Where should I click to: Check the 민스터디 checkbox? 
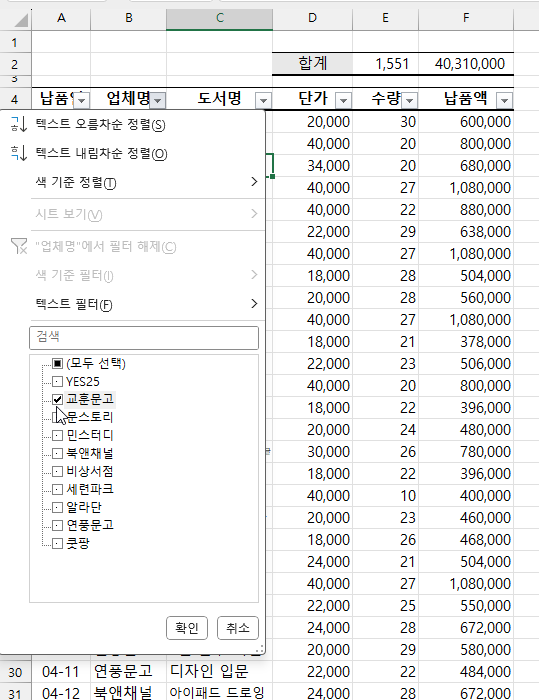[x=57, y=435]
